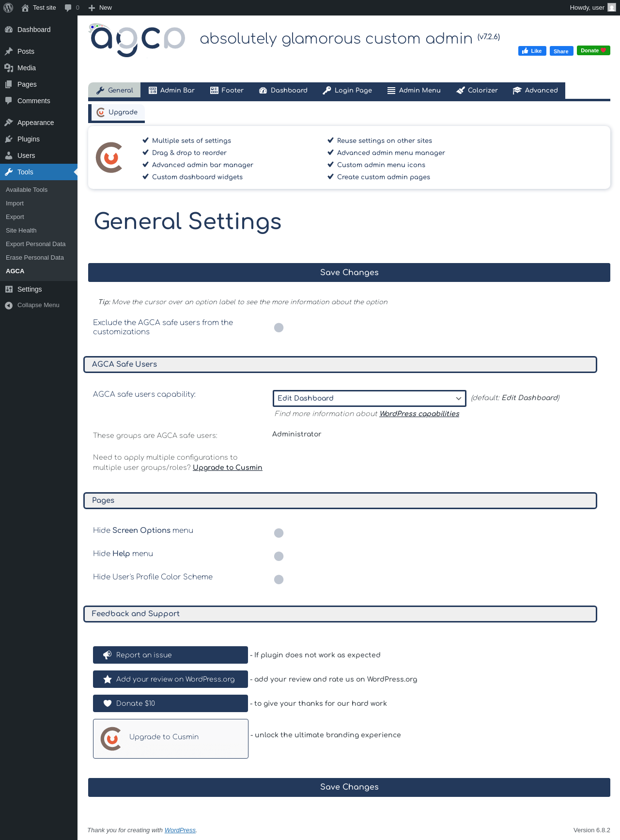Image resolution: width=620 pixels, height=840 pixels.
Task: Click the top Save Changes button
Action: click(x=349, y=272)
